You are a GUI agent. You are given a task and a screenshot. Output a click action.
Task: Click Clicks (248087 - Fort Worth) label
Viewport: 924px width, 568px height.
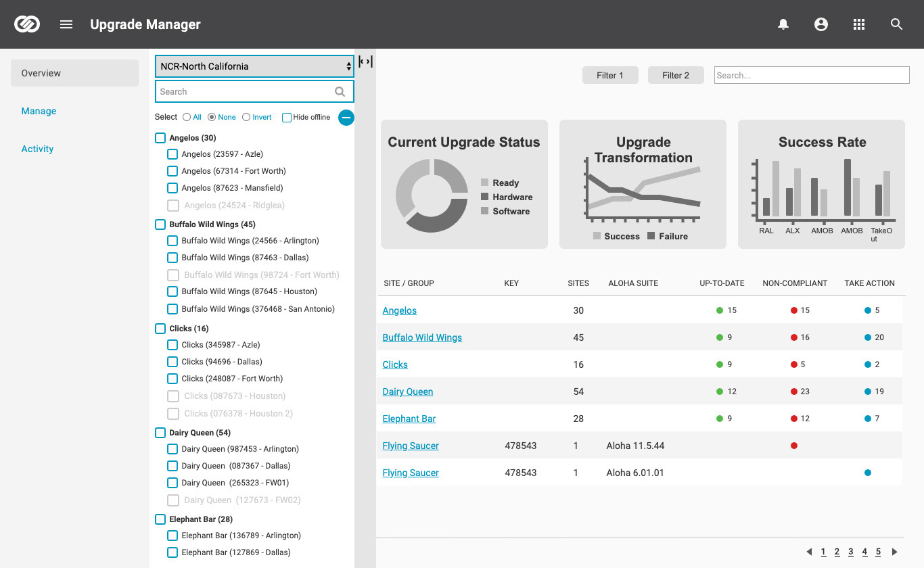click(232, 379)
